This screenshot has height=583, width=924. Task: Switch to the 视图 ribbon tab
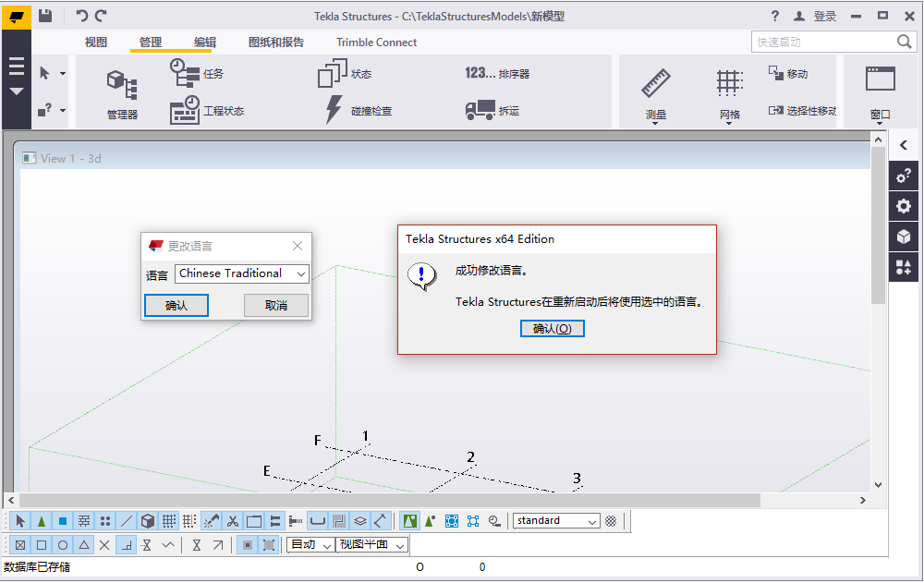pos(96,43)
